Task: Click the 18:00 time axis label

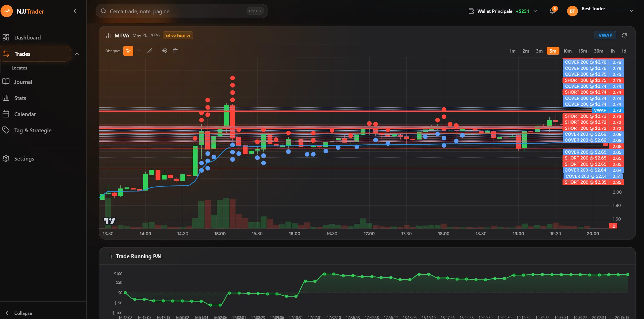Action: pyautogui.click(x=444, y=234)
